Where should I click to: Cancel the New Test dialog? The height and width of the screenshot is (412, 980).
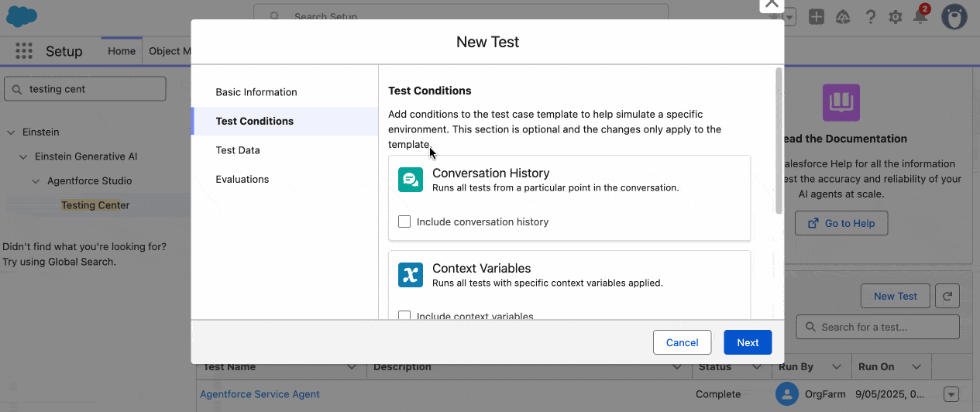click(682, 342)
